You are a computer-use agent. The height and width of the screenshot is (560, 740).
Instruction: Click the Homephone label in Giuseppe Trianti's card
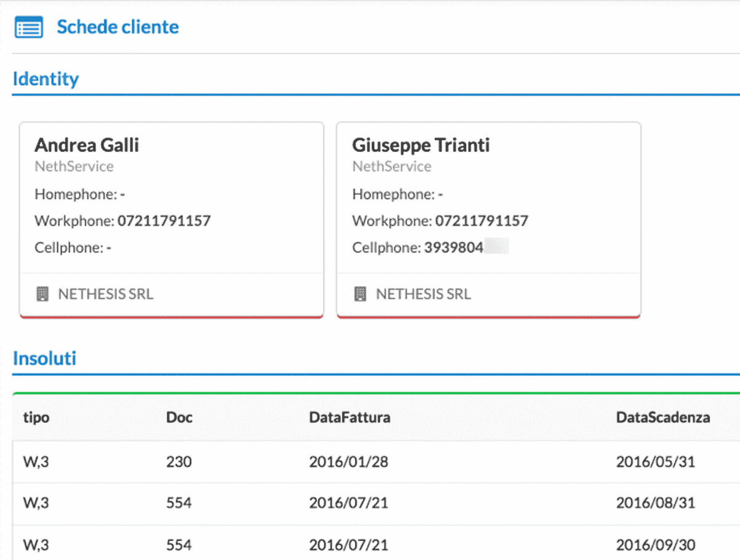point(393,194)
